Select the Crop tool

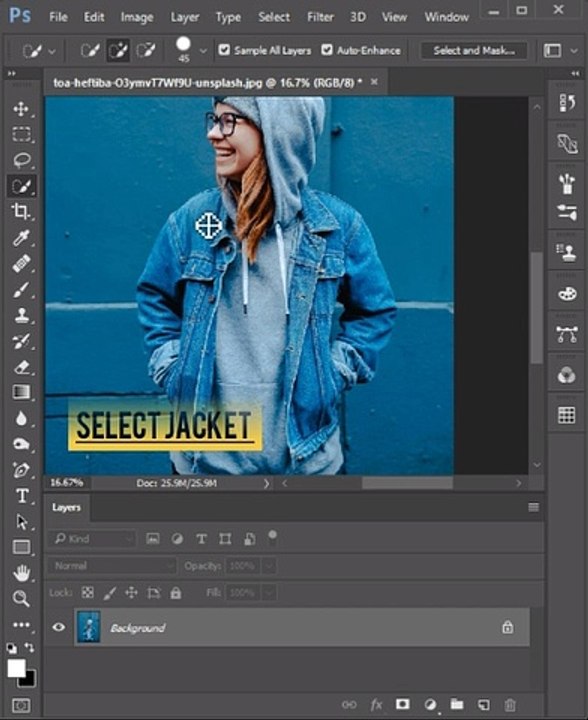[21, 212]
